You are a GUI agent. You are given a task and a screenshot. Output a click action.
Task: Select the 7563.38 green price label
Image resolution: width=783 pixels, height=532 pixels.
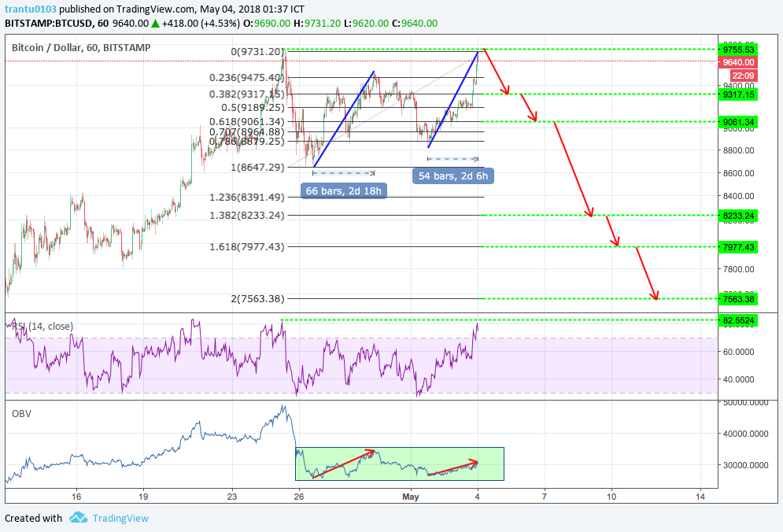tap(738, 299)
